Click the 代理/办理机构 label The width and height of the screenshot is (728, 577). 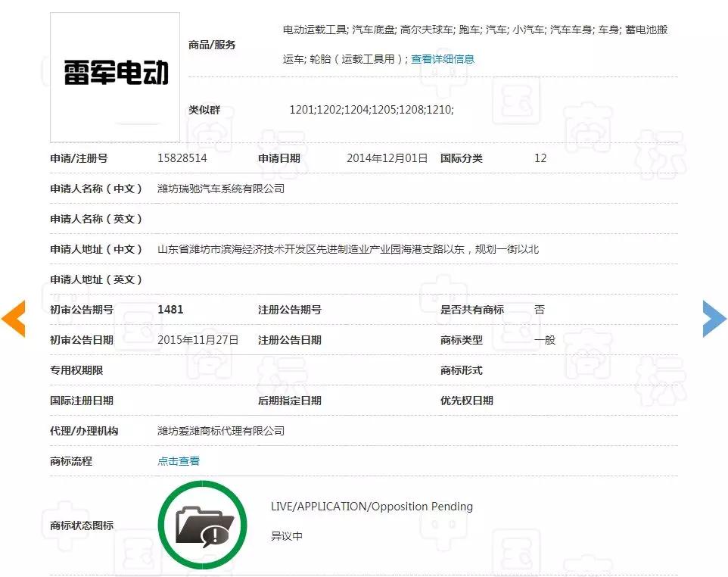(x=84, y=431)
